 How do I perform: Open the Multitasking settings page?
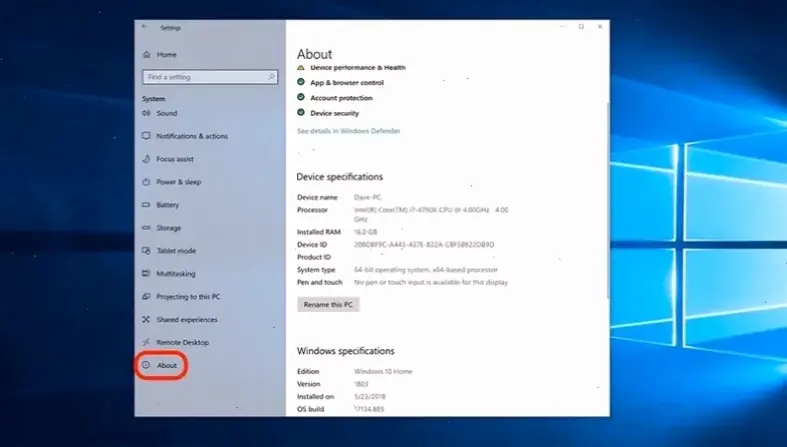tap(177, 273)
